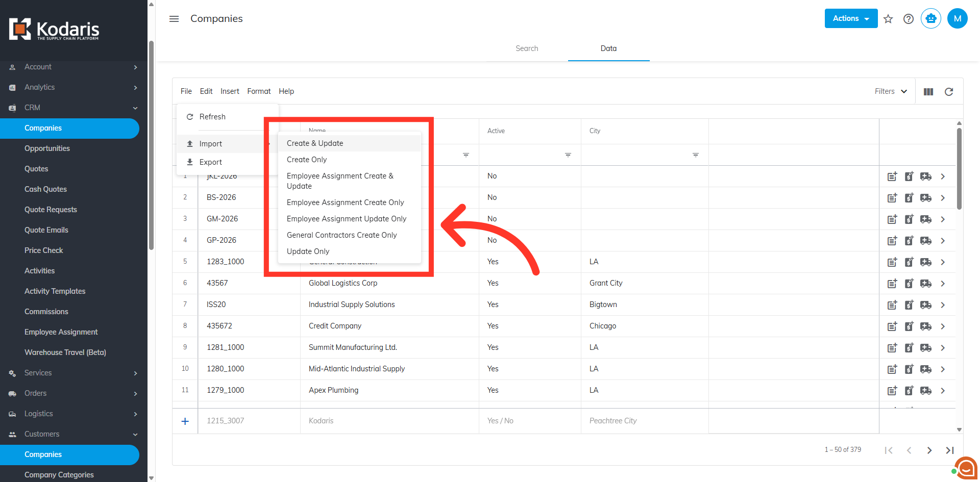Click the quote icon for row GM-2026
This screenshot has height=482, width=980.
point(909,219)
